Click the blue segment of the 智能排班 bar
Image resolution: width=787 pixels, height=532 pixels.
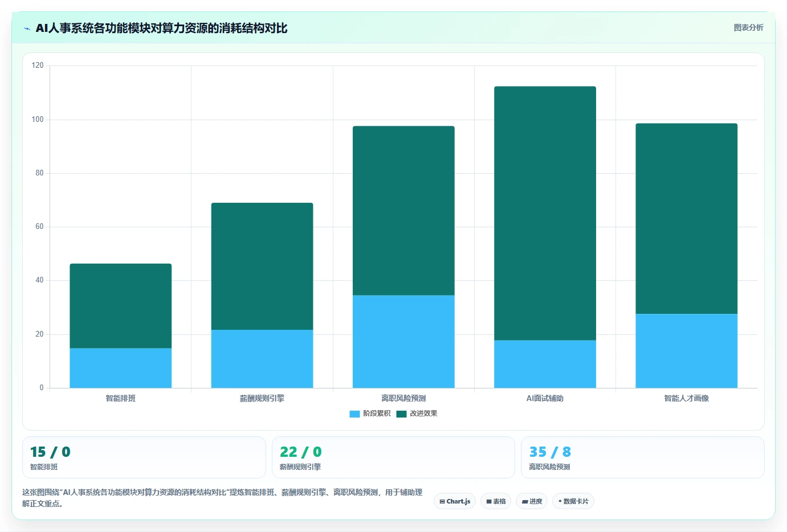121,368
